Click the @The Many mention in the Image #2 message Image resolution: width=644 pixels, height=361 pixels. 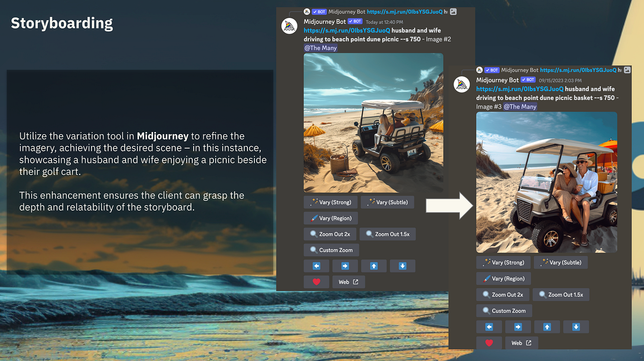pyautogui.click(x=321, y=48)
